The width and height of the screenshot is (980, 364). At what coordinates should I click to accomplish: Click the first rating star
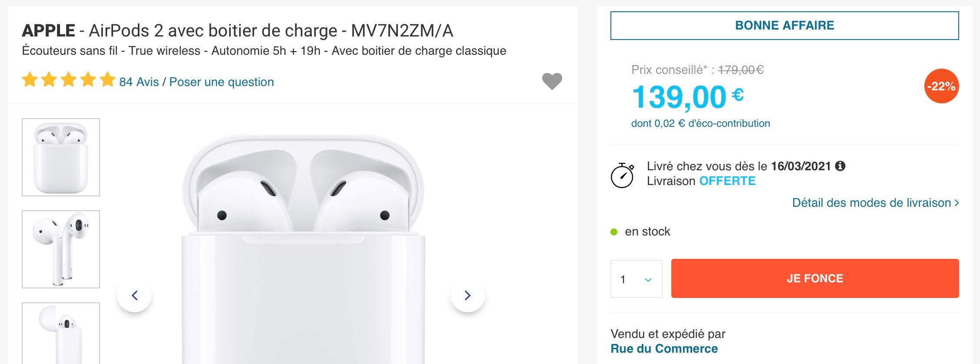pos(30,80)
